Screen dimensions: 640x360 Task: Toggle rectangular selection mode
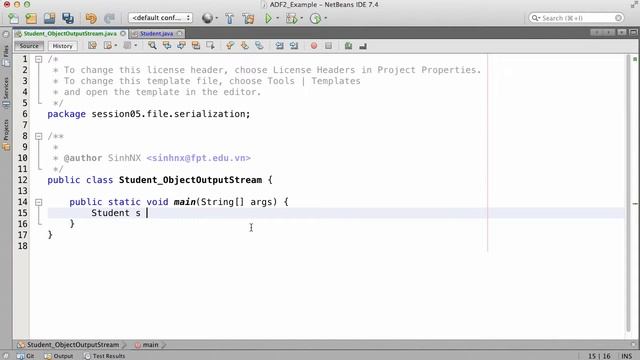[x=210, y=46]
